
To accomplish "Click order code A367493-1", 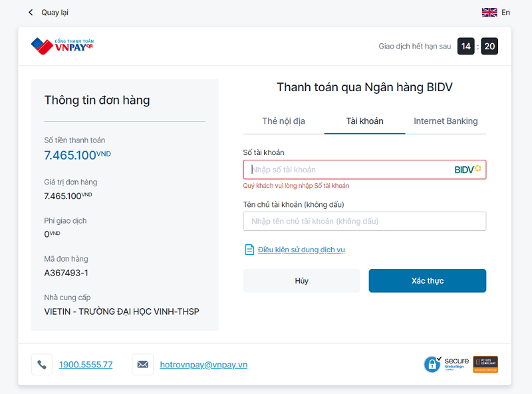I will [x=66, y=273].
